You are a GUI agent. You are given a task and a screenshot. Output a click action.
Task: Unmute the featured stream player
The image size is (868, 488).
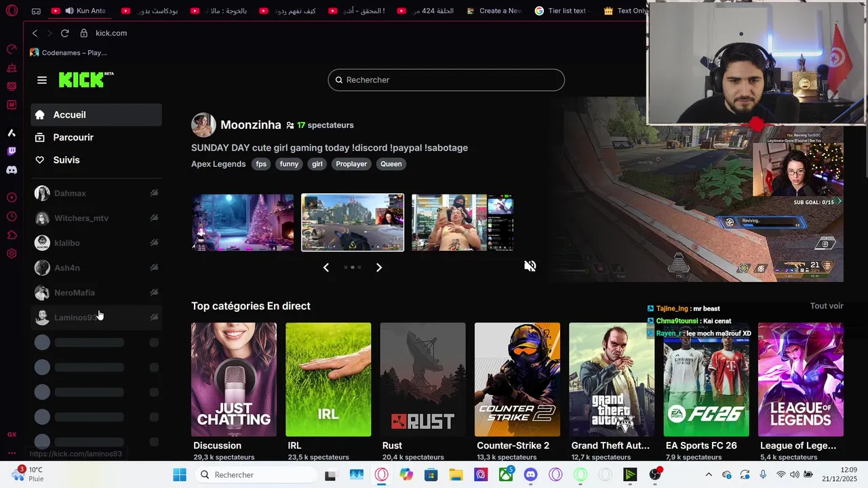(x=530, y=266)
